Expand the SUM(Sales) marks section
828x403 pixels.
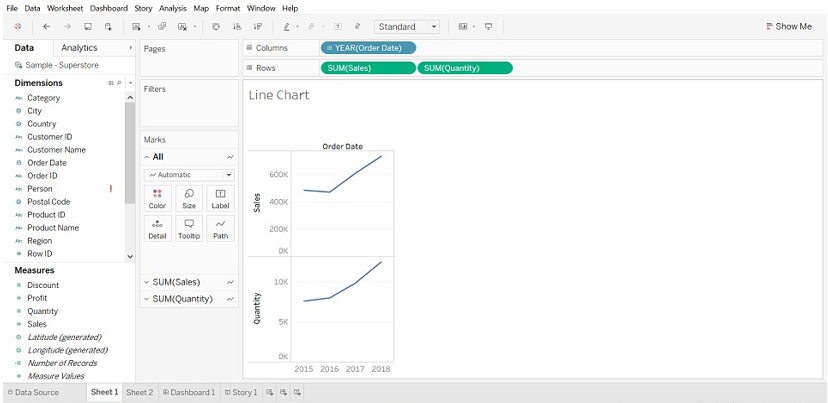pyautogui.click(x=147, y=282)
